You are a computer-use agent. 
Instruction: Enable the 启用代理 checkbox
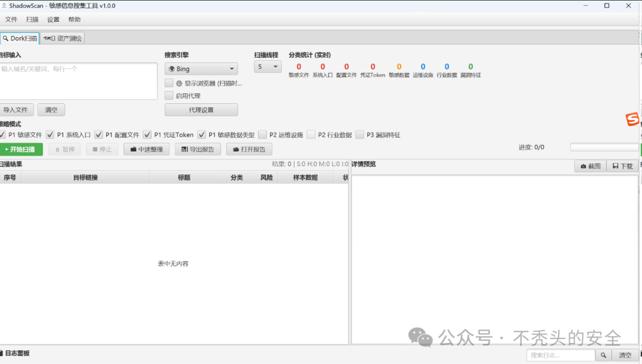169,96
